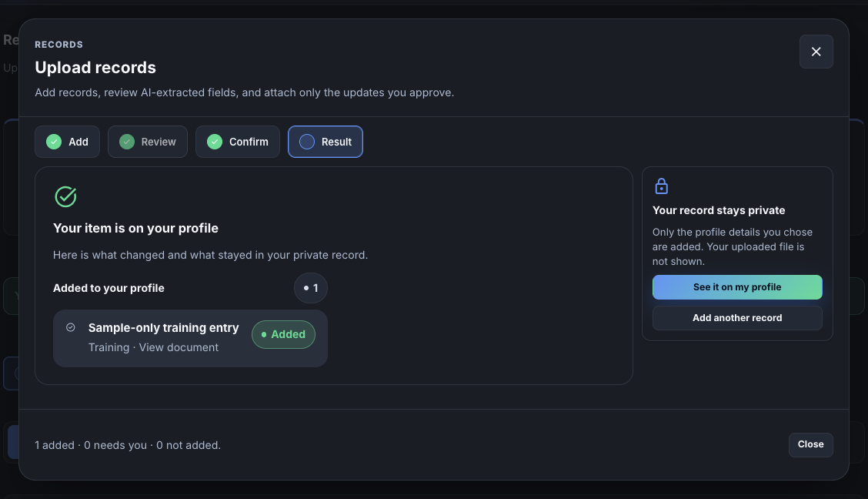Click Add another record
The width and height of the screenshot is (868, 499).
pos(737,318)
